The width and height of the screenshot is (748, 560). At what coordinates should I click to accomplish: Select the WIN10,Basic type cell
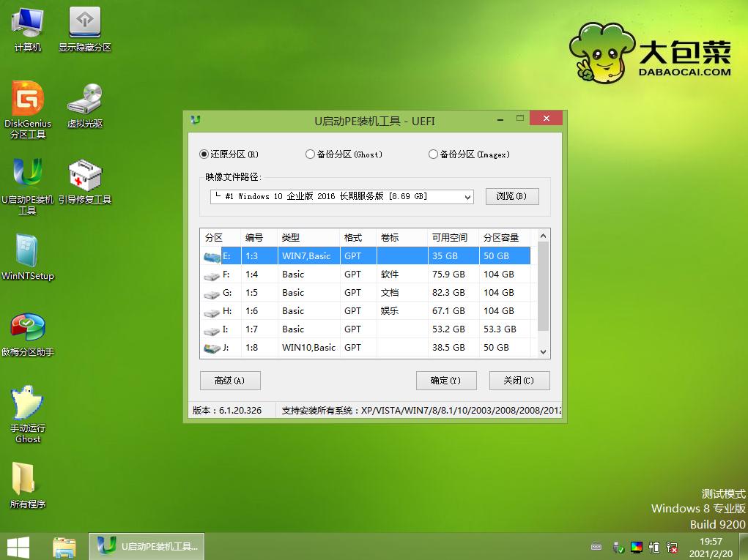coord(308,348)
